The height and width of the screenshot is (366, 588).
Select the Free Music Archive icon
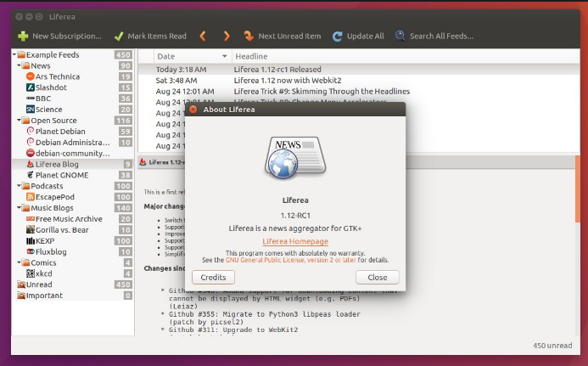31,219
